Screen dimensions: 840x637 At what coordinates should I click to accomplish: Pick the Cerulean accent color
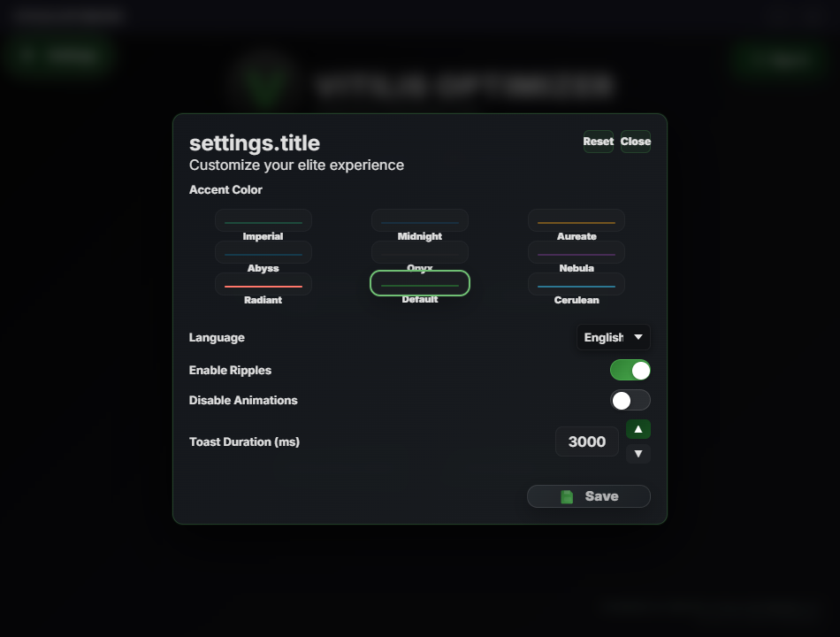[x=576, y=285]
